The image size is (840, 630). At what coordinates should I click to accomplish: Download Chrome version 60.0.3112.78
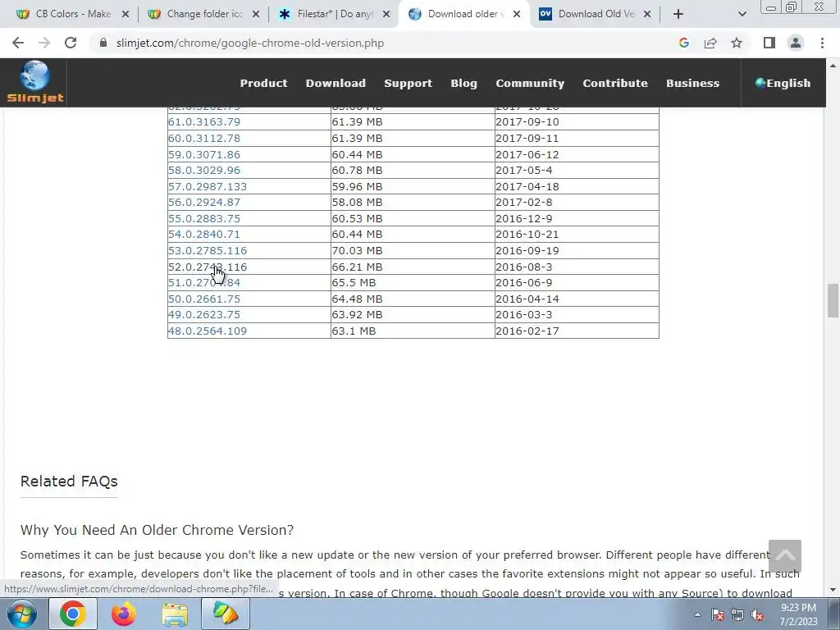[204, 138]
